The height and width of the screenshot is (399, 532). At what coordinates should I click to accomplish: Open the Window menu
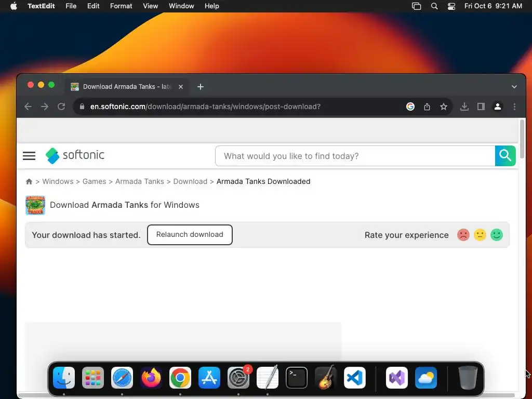[181, 6]
